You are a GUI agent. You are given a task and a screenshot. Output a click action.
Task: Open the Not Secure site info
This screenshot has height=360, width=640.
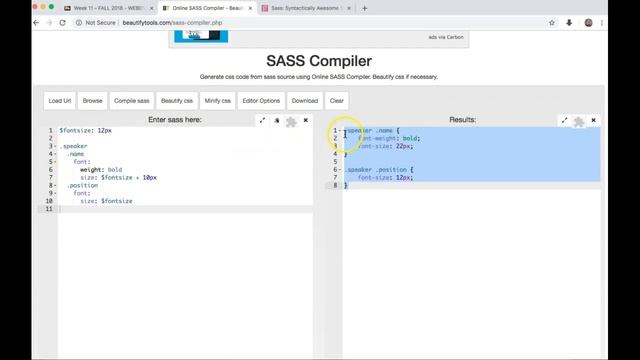[96, 23]
